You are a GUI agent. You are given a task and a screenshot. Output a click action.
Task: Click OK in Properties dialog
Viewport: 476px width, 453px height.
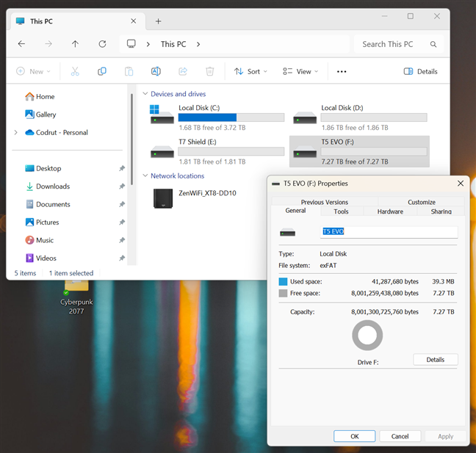click(x=355, y=436)
